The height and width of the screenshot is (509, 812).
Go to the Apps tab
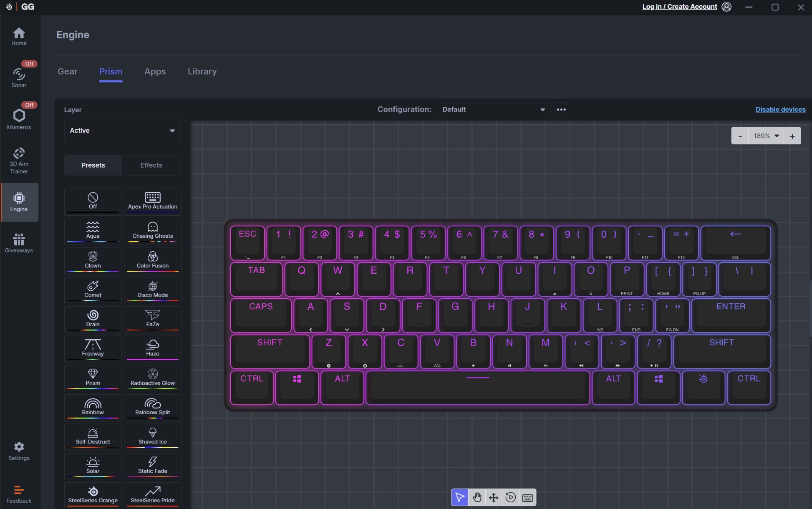pyautogui.click(x=155, y=71)
